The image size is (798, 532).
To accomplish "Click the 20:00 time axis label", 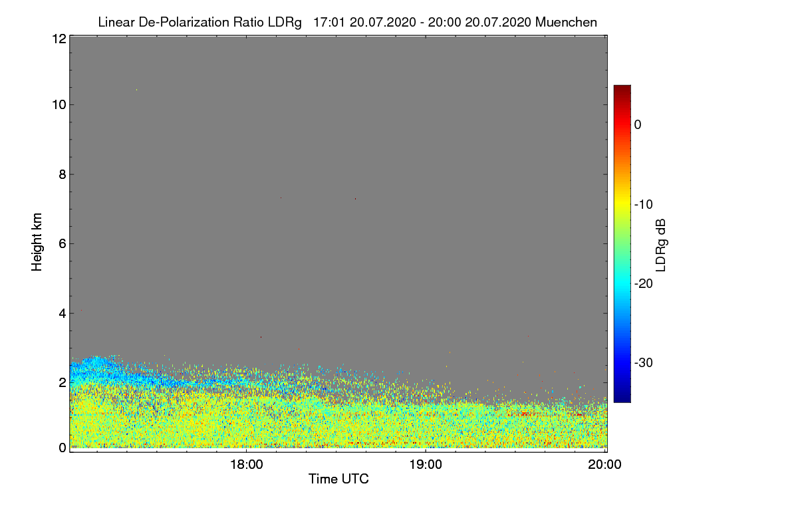I will 604,465.
